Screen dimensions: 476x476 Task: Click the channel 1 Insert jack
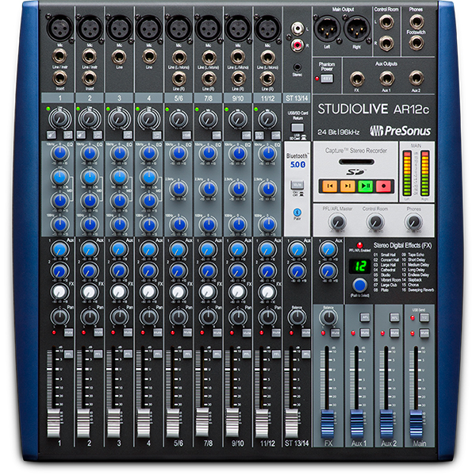pyautogui.click(x=59, y=79)
